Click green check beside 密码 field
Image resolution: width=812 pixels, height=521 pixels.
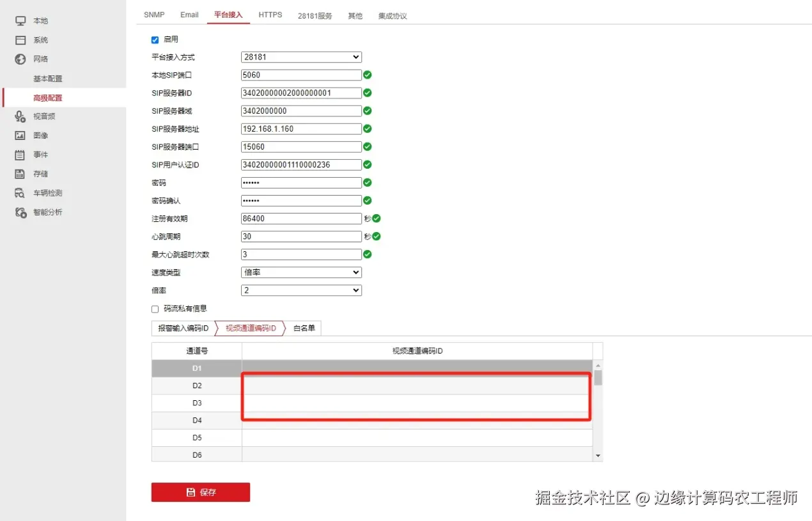(368, 183)
